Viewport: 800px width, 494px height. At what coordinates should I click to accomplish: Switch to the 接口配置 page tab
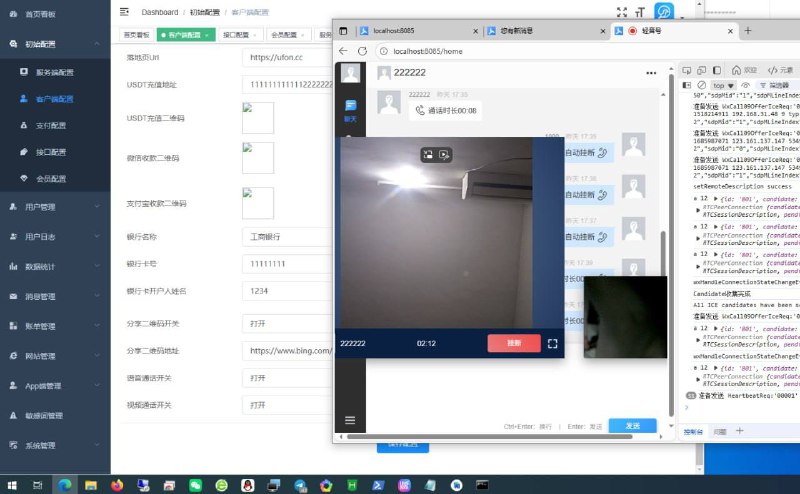pos(236,35)
